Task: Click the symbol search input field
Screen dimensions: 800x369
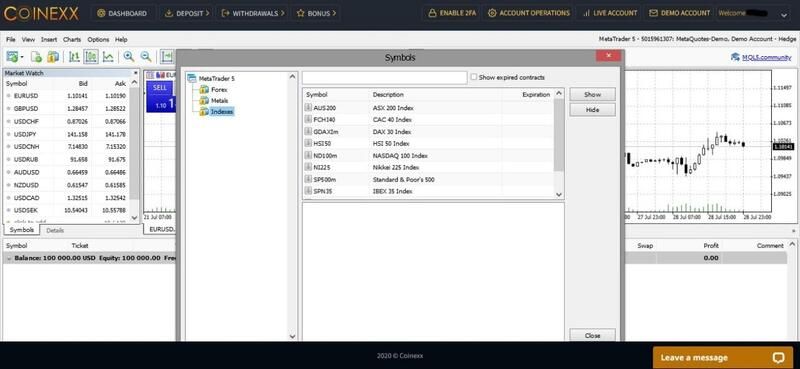Action: (x=384, y=78)
